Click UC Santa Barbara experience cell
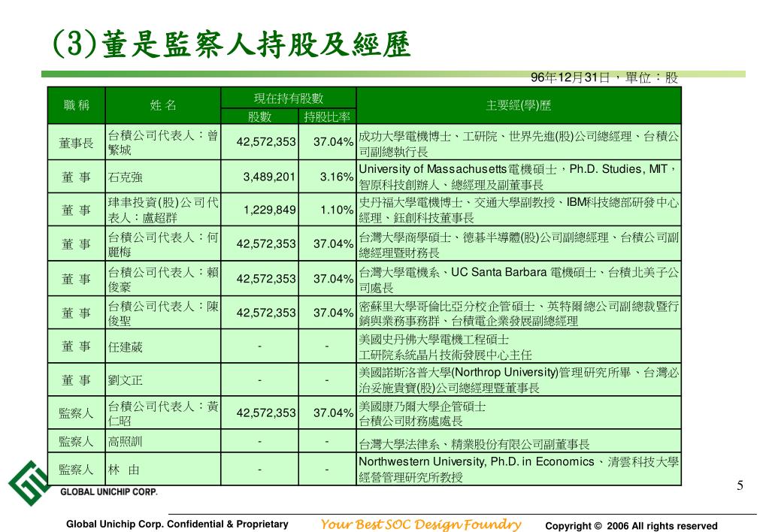This screenshot has height=532, width=769. pos(519,279)
